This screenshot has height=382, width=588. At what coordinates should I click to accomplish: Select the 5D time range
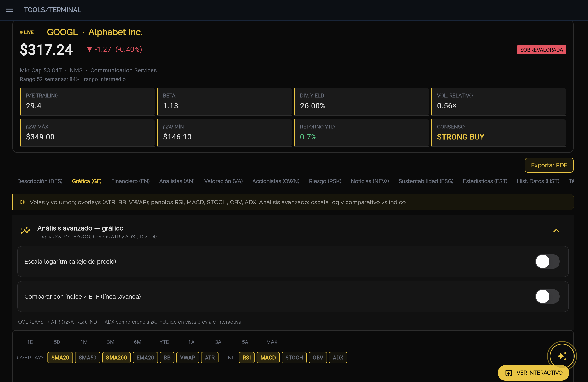click(x=57, y=342)
